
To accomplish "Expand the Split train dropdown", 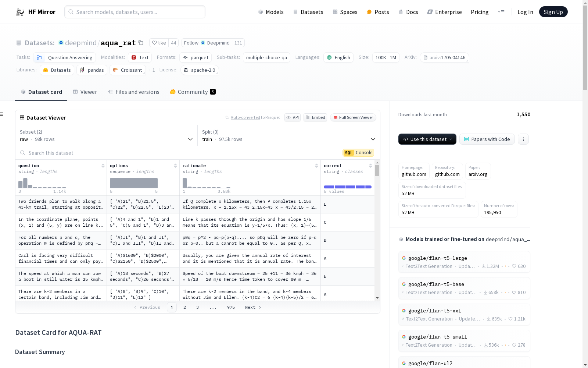I will (289, 135).
